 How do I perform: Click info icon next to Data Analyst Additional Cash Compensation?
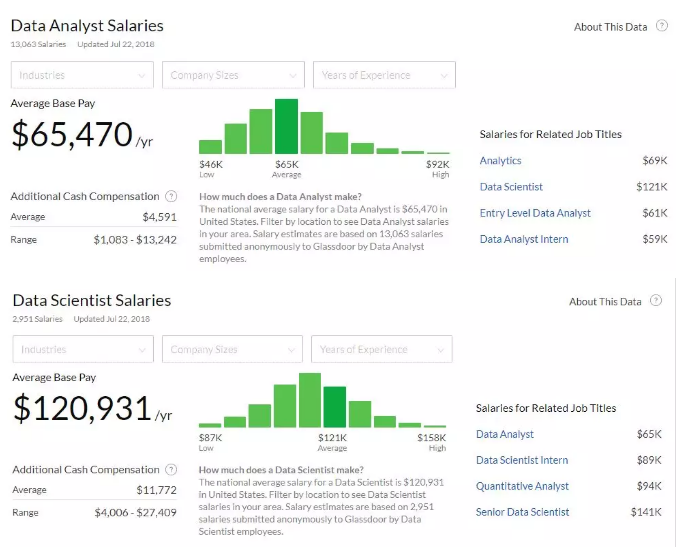click(171, 196)
